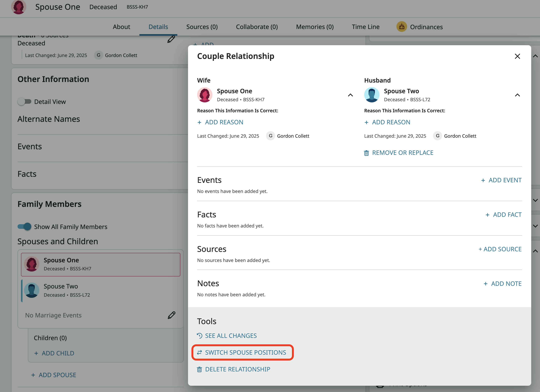Click Gordon Collett in Death section
Image resolution: width=540 pixels, height=392 pixels.
pos(121,55)
